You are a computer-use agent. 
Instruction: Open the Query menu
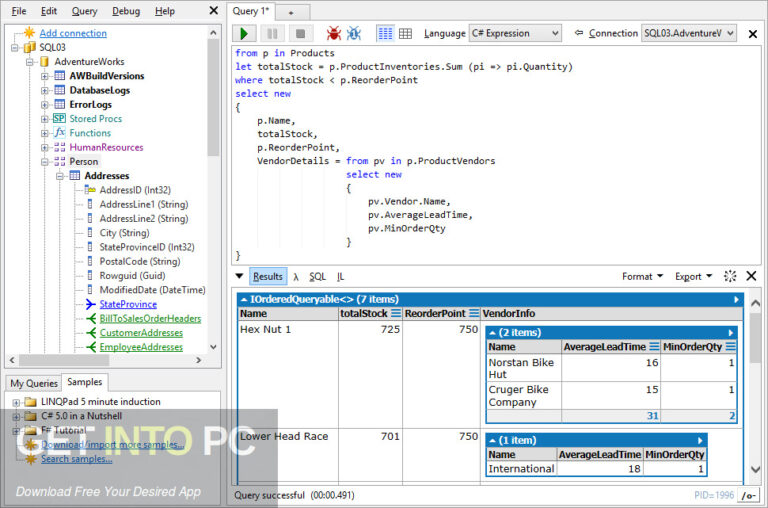tap(84, 11)
